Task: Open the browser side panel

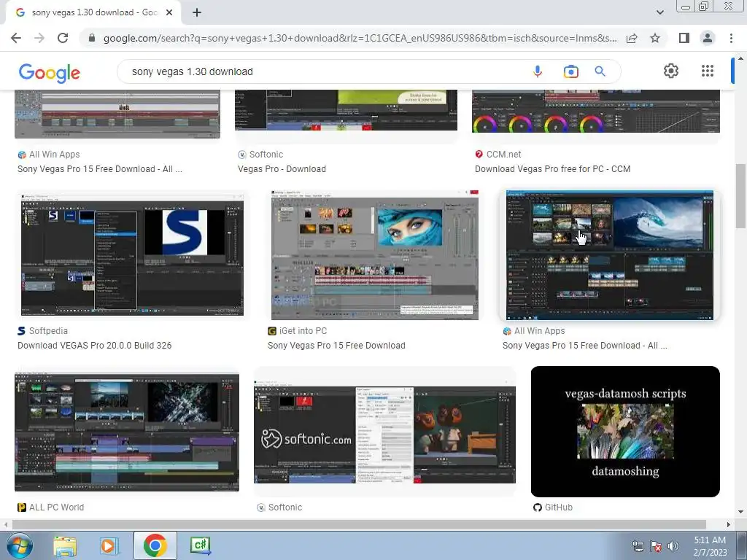Action: pyautogui.click(x=684, y=38)
